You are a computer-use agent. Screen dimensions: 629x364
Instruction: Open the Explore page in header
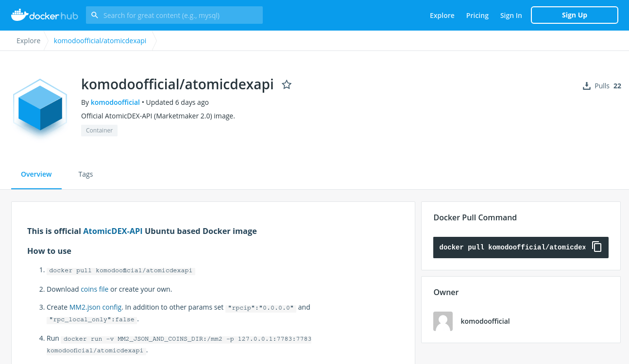tap(442, 16)
